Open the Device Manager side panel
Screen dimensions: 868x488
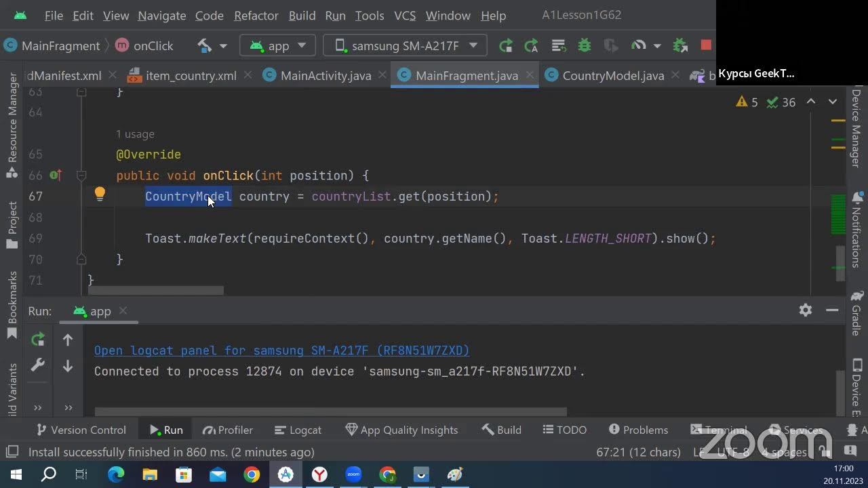click(x=856, y=129)
